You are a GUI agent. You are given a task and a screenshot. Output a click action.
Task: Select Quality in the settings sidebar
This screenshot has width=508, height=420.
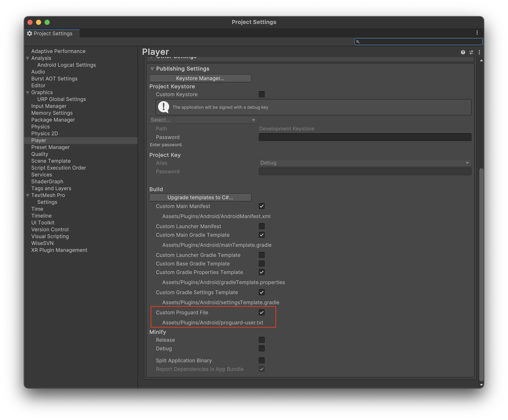40,154
